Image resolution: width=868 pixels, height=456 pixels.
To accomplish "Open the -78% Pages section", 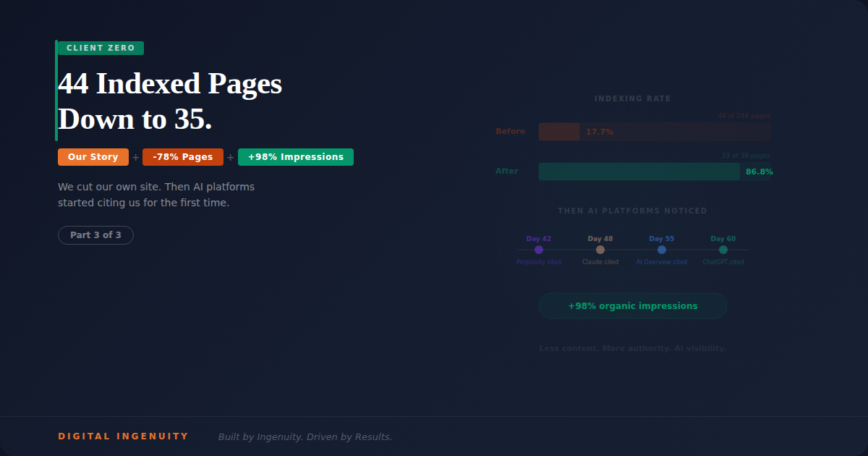I will click(x=183, y=156).
